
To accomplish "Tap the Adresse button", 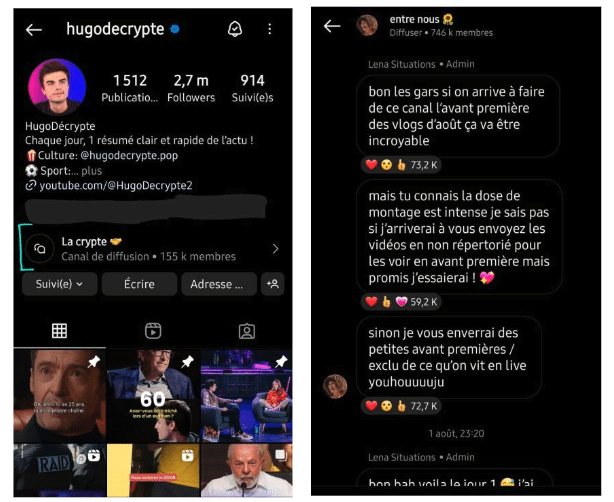I will pyautogui.click(x=219, y=284).
